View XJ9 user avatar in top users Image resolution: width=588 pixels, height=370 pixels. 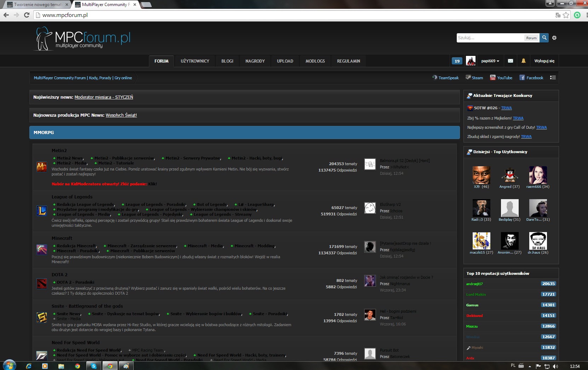click(481, 175)
